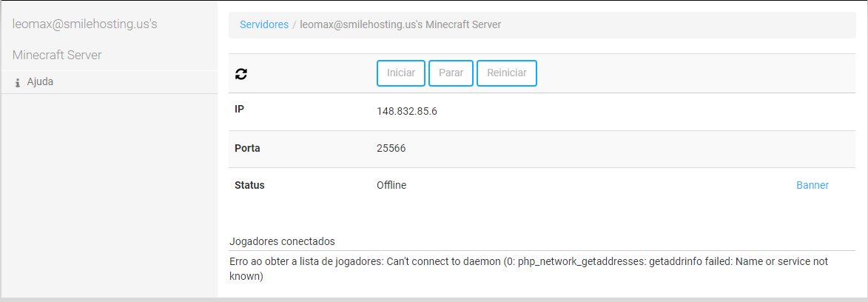868x302 pixels.
Task: Start the server with Iniciar
Action: point(401,73)
